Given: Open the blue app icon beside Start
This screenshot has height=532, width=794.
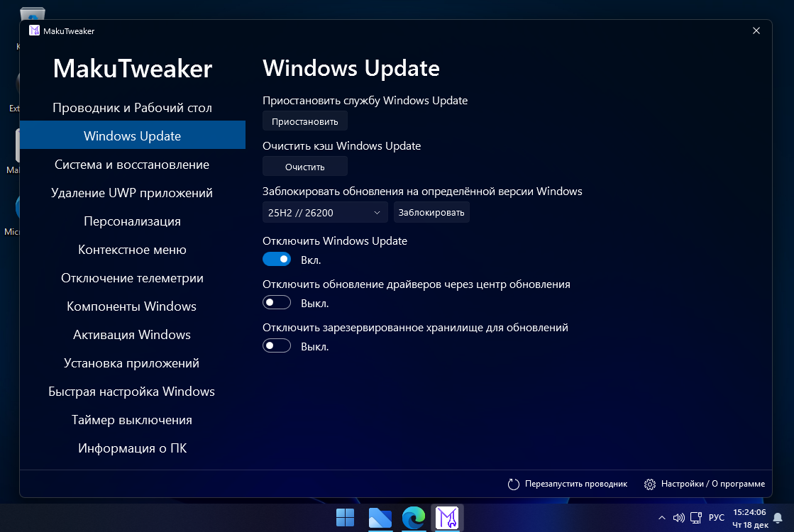Looking at the screenshot, I should 380,518.
